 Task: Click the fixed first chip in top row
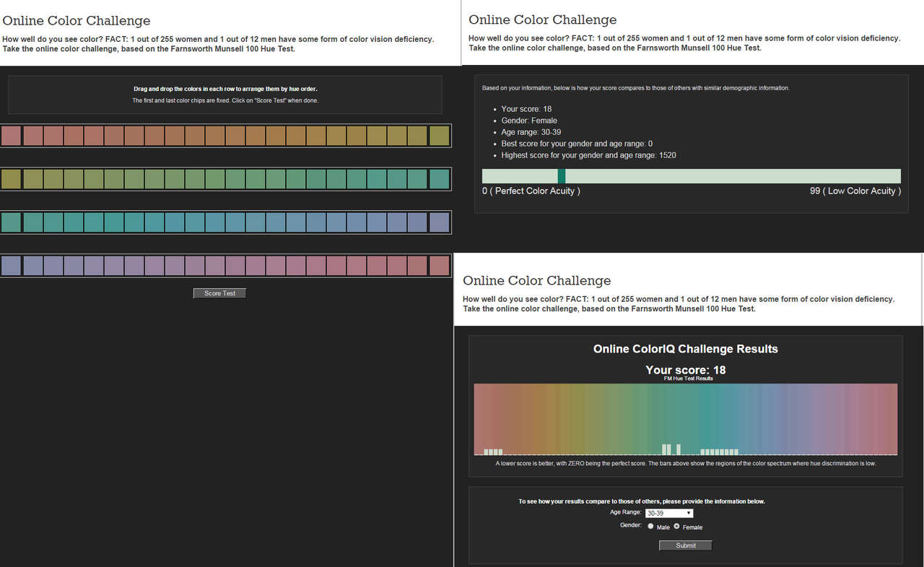click(x=11, y=136)
